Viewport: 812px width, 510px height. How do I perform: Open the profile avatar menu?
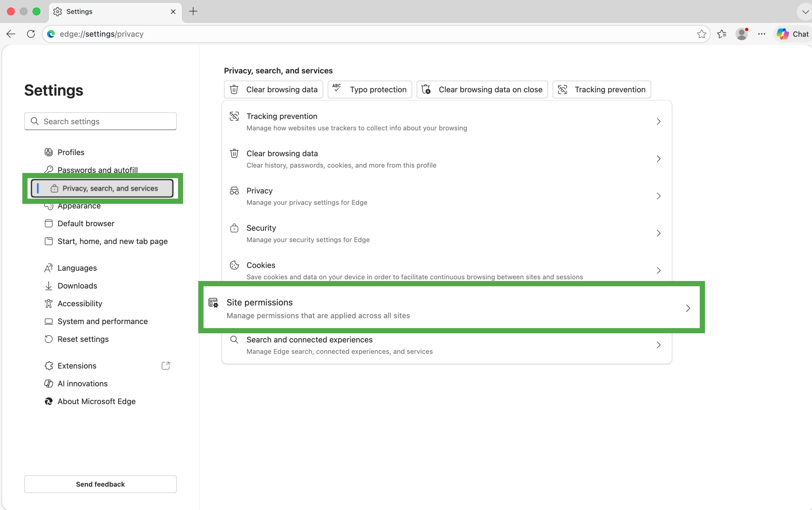(741, 34)
